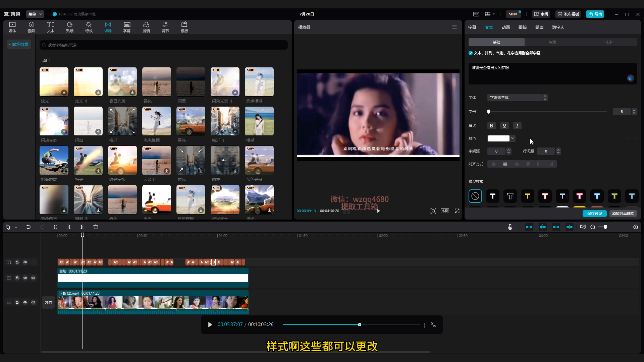644x362 pixels.
Task: Click the player fullscreen icon
Action: (x=457, y=211)
